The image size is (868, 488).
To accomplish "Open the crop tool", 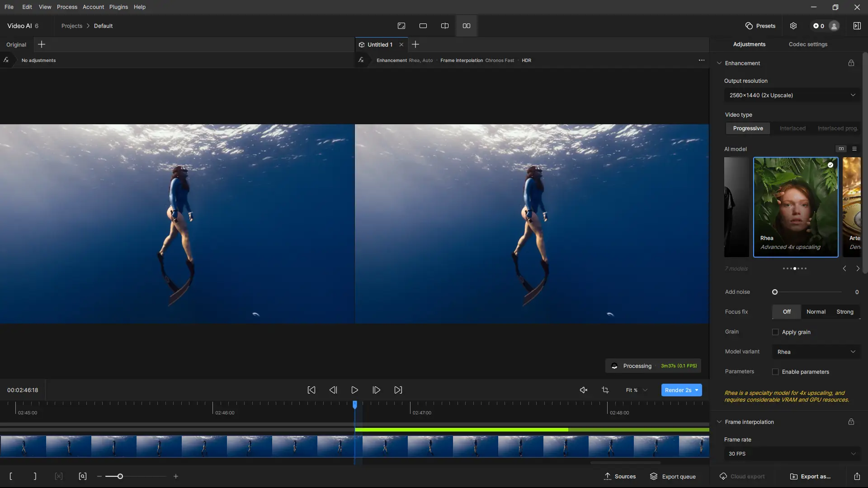I will pyautogui.click(x=605, y=390).
